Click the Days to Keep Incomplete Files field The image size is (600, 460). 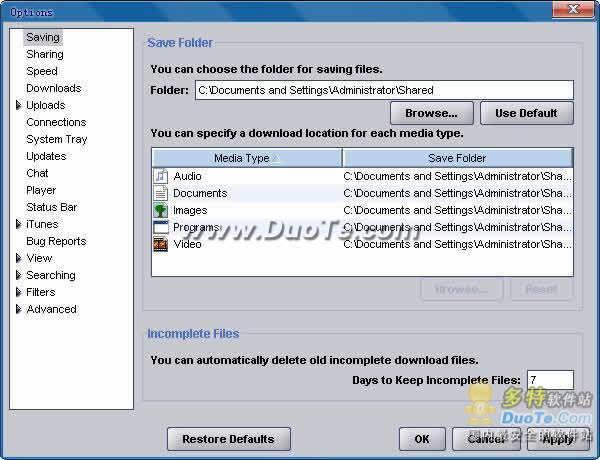click(x=549, y=380)
